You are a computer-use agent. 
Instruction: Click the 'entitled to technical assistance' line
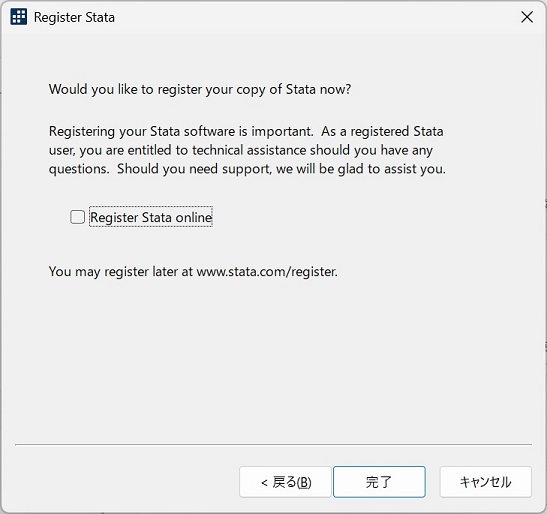241,150
